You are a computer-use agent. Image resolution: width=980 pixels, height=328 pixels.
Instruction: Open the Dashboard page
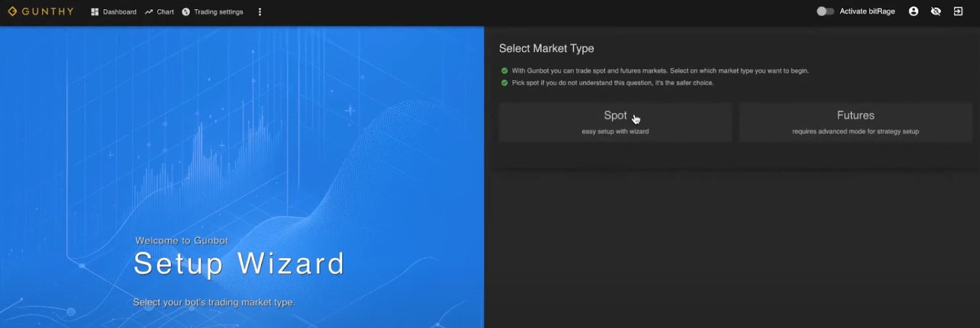point(114,12)
